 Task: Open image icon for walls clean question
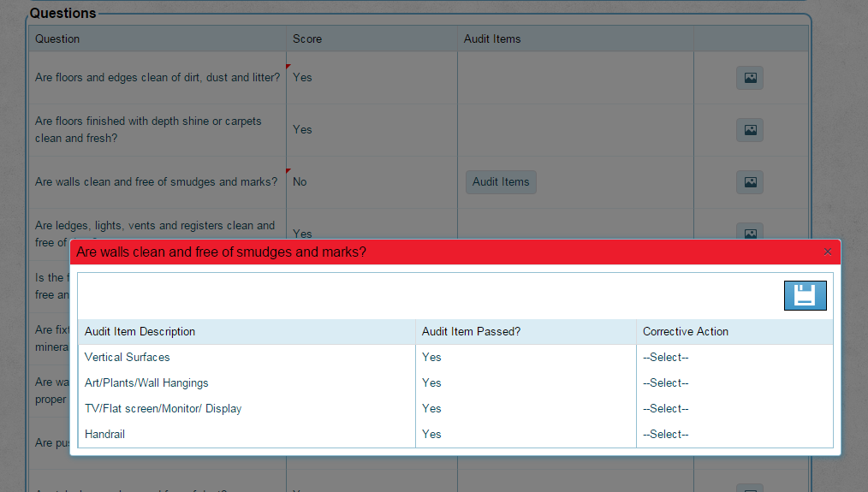(749, 182)
